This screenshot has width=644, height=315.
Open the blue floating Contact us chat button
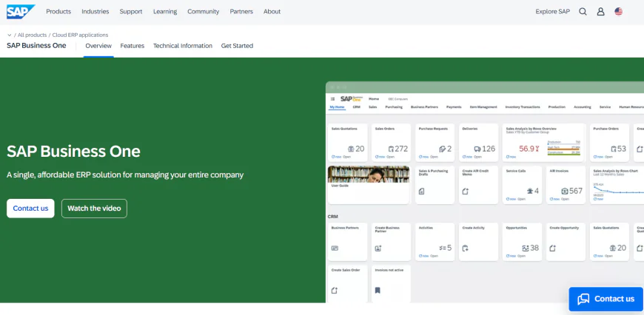(606, 299)
